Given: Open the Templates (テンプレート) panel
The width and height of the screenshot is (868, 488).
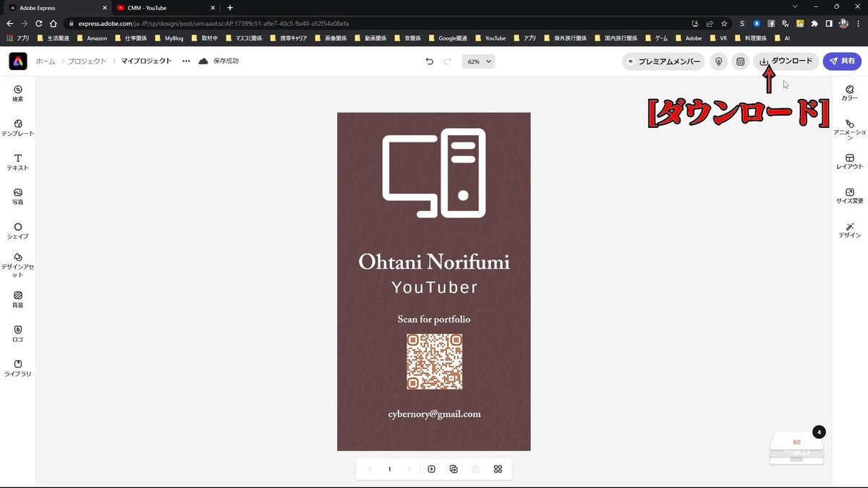Looking at the screenshot, I should click(18, 128).
